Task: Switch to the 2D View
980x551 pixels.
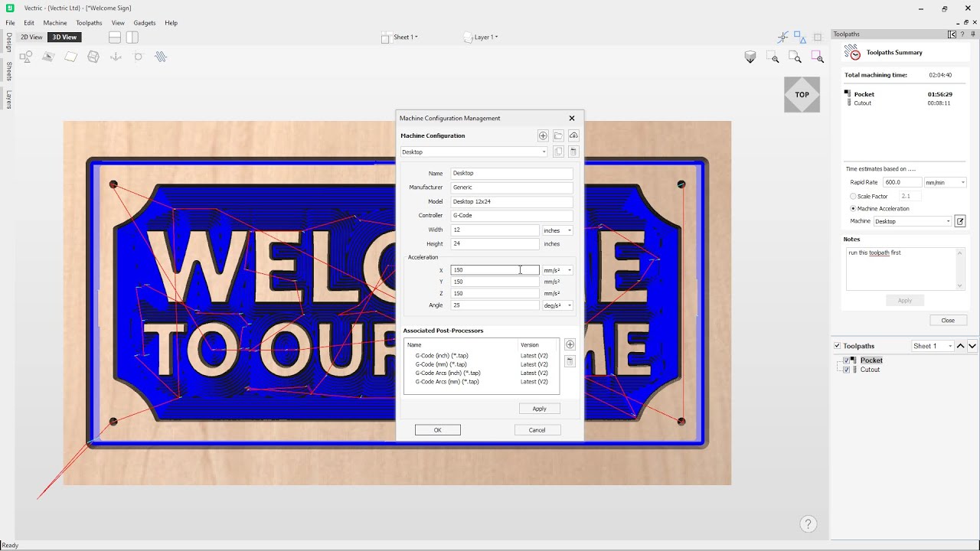Action: [x=31, y=37]
